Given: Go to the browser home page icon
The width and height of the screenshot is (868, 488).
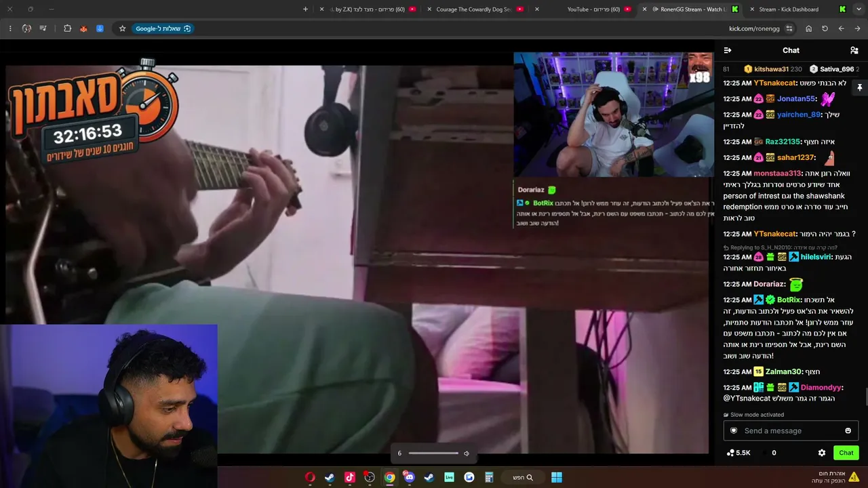Looking at the screenshot, I should click(808, 28).
